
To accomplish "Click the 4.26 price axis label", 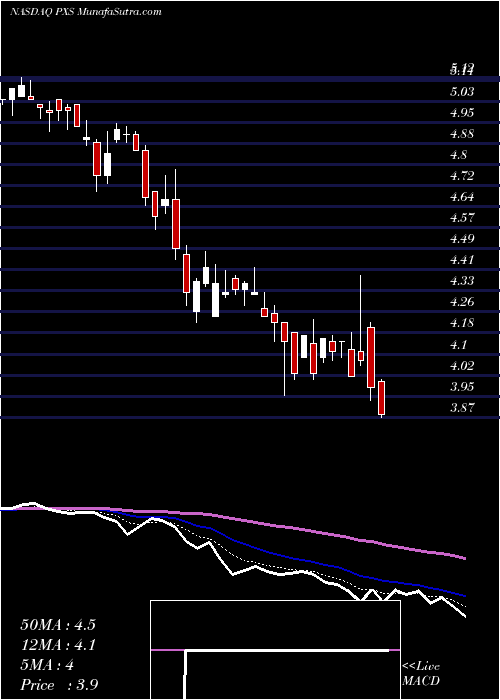I will click(x=462, y=302).
